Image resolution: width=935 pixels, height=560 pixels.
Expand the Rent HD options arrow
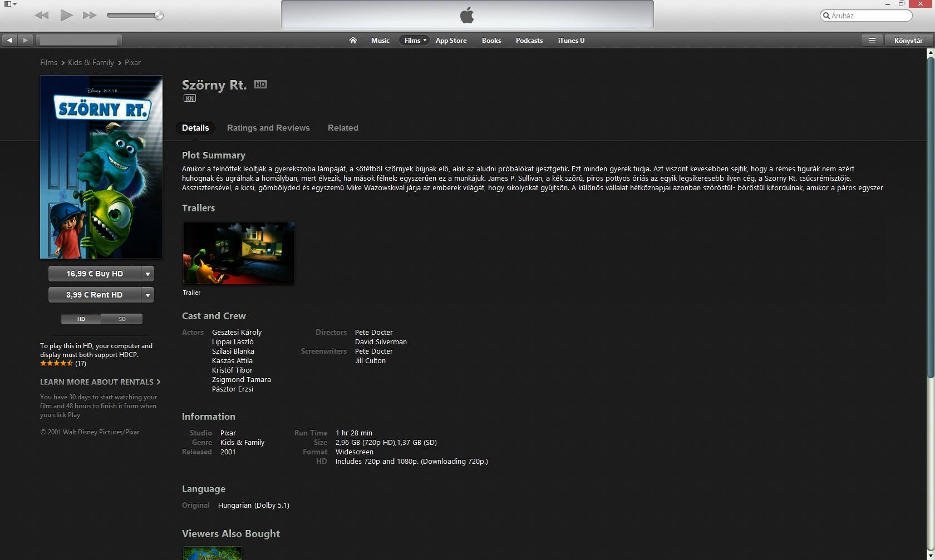(147, 295)
